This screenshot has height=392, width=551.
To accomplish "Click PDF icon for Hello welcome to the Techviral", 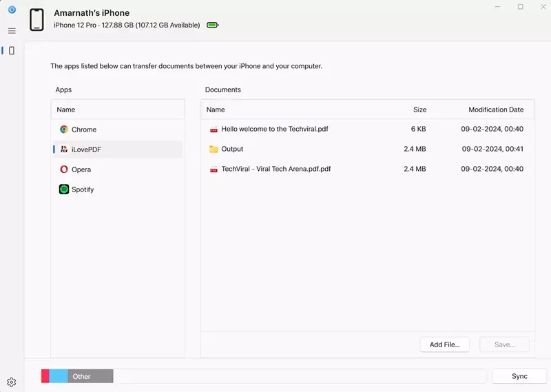I will pyautogui.click(x=214, y=130).
